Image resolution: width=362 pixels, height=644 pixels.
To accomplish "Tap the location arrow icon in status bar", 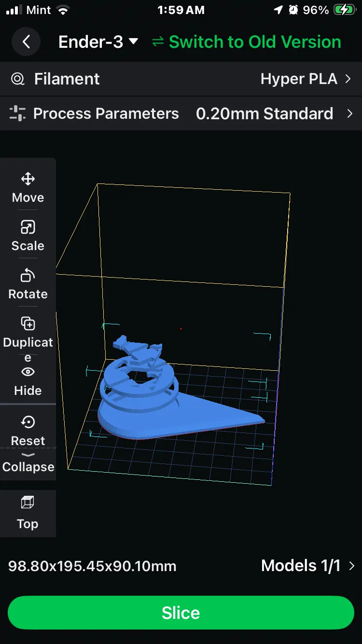I will click(x=278, y=10).
